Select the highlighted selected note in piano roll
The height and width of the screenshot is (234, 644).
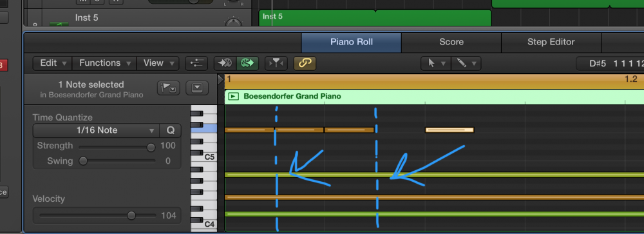click(450, 130)
